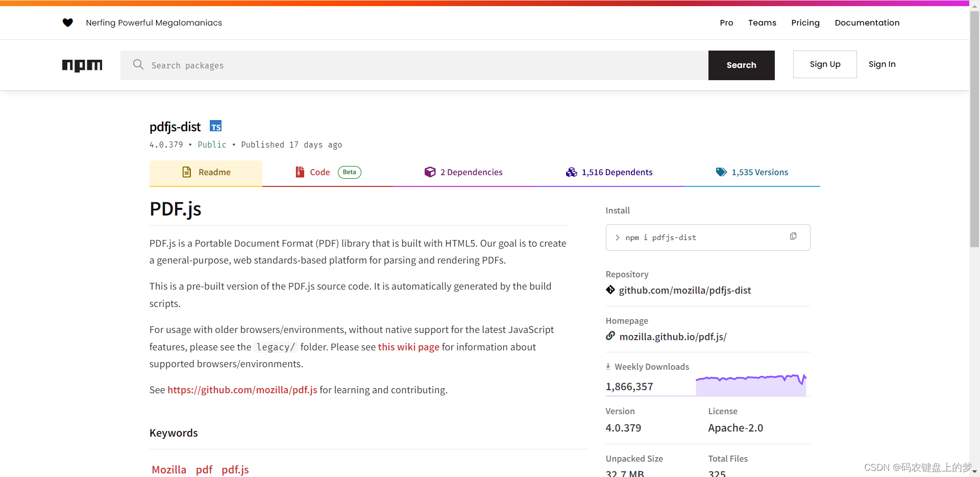
Task: Click the 'legacy/' inline code text
Action: [276, 347]
